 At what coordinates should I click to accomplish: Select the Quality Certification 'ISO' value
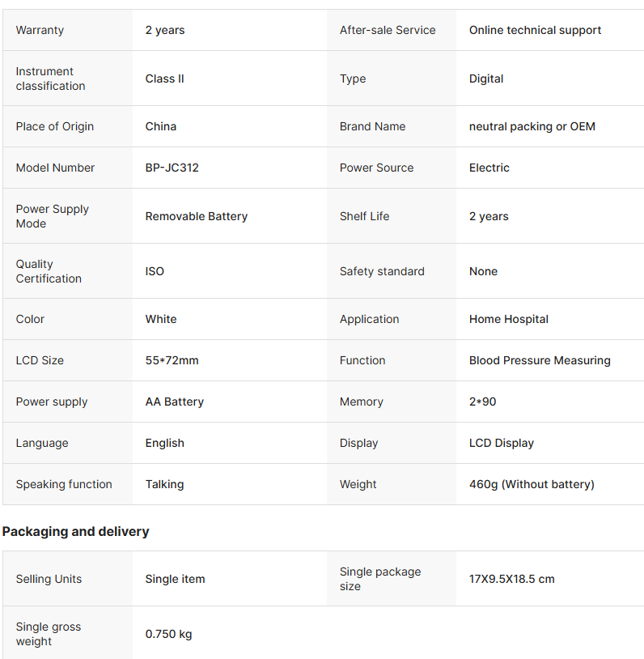click(155, 271)
